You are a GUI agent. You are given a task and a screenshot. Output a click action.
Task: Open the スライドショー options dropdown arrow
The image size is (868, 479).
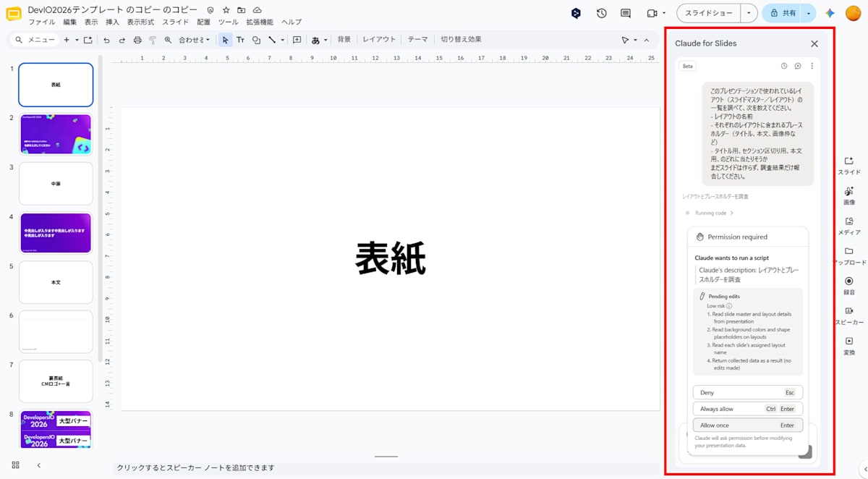[749, 13]
